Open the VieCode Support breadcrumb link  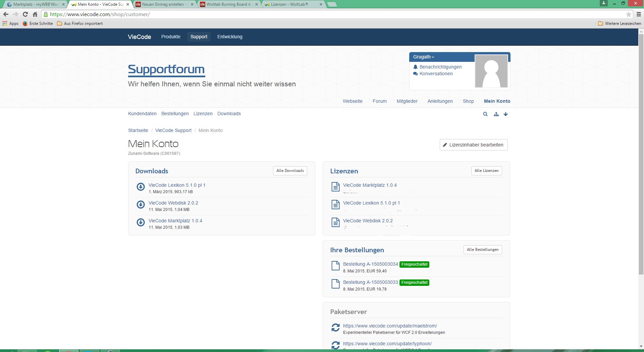click(173, 130)
